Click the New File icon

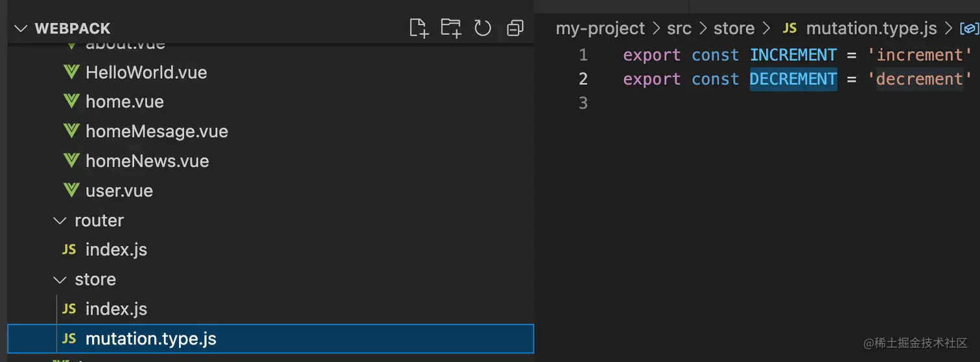pos(419,28)
